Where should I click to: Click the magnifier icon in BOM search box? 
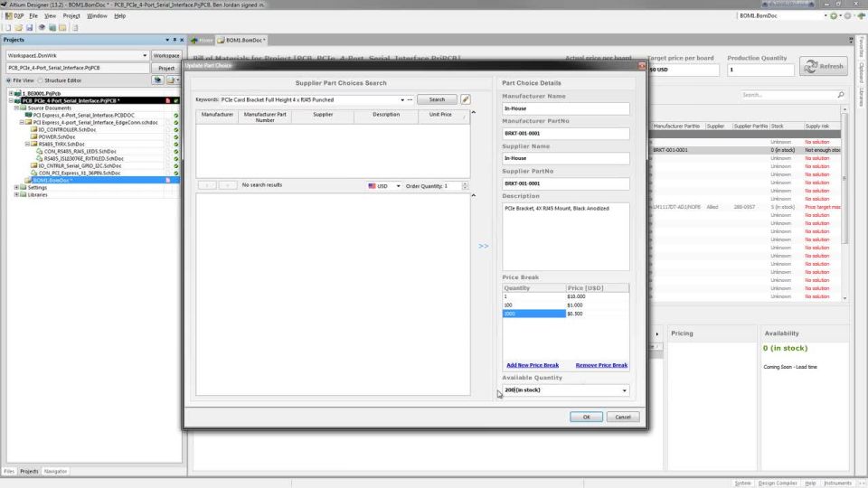840,95
